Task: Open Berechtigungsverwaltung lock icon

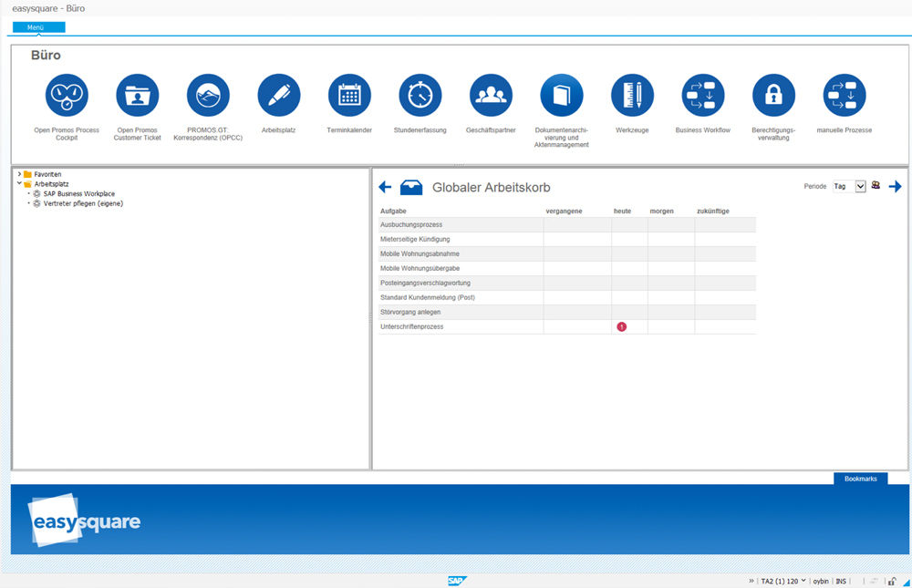Action: [773, 96]
